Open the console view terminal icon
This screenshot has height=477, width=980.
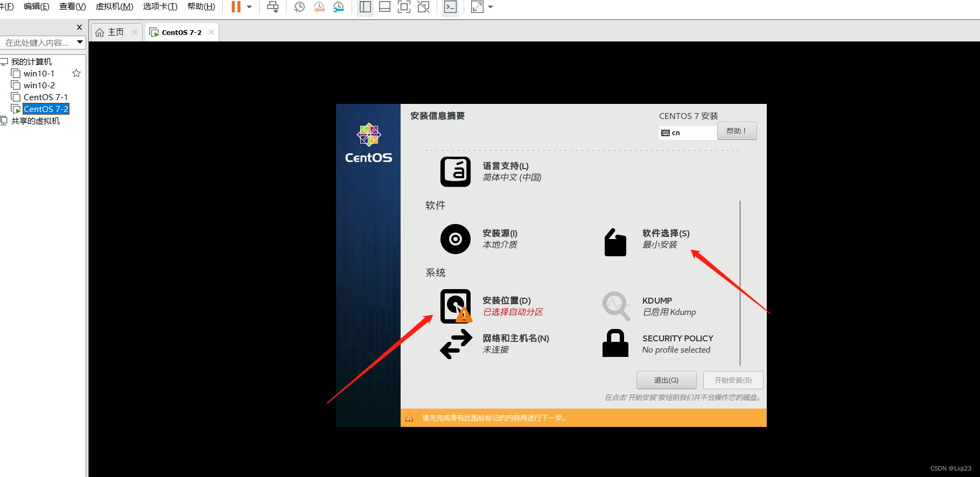coord(450,7)
